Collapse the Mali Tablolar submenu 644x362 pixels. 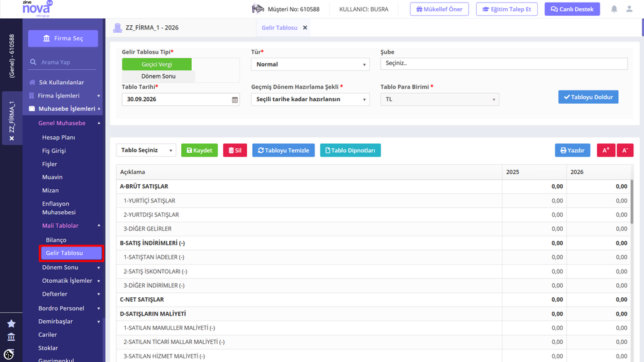[71, 226]
